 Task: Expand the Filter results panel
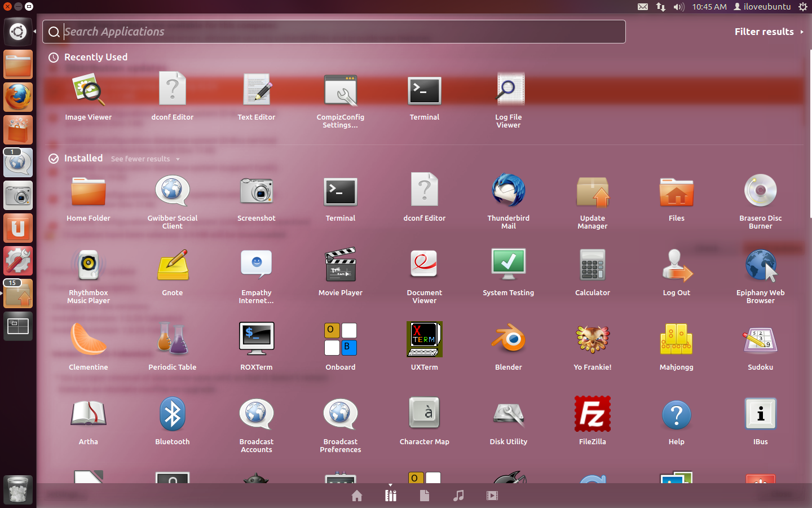coord(769,32)
